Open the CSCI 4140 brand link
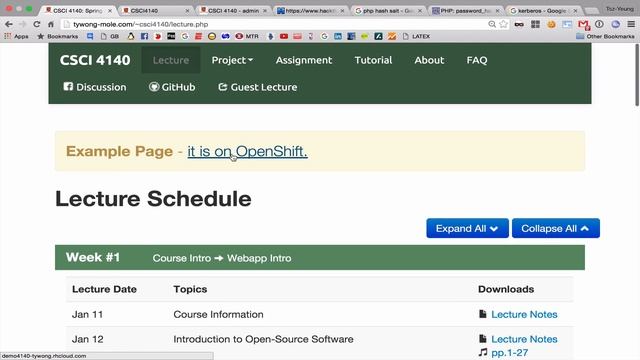Image resolution: width=640 pixels, height=360 pixels. tap(95, 60)
